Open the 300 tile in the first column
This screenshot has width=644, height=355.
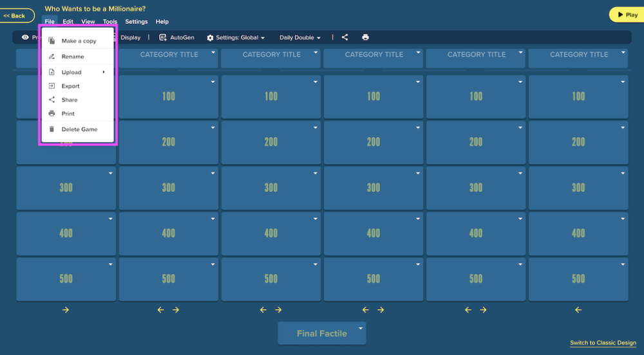[x=66, y=188]
